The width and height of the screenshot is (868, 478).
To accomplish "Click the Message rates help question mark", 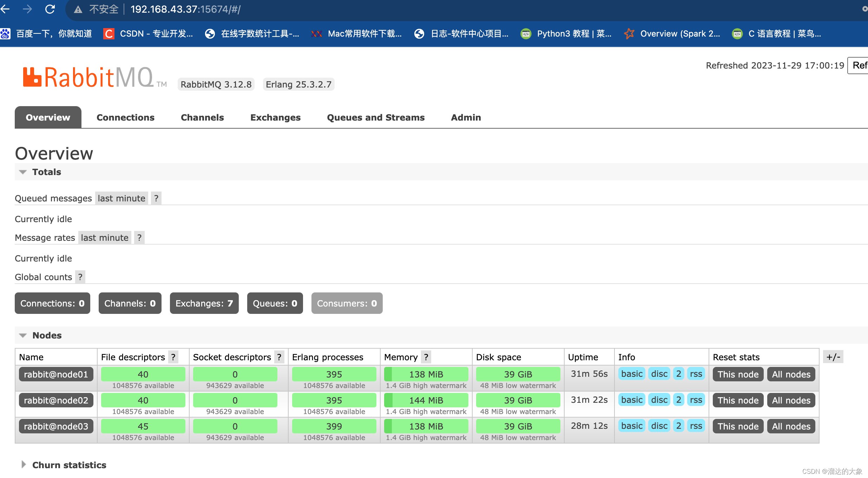I will point(139,238).
